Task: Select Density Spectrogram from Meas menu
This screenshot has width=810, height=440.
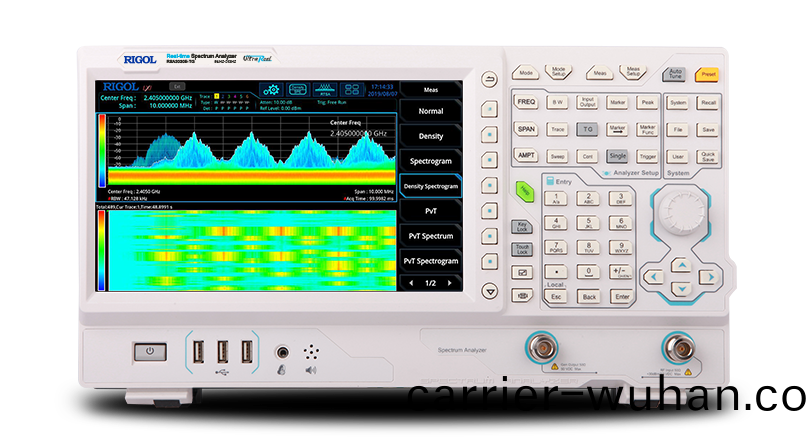Action: pos(430,186)
